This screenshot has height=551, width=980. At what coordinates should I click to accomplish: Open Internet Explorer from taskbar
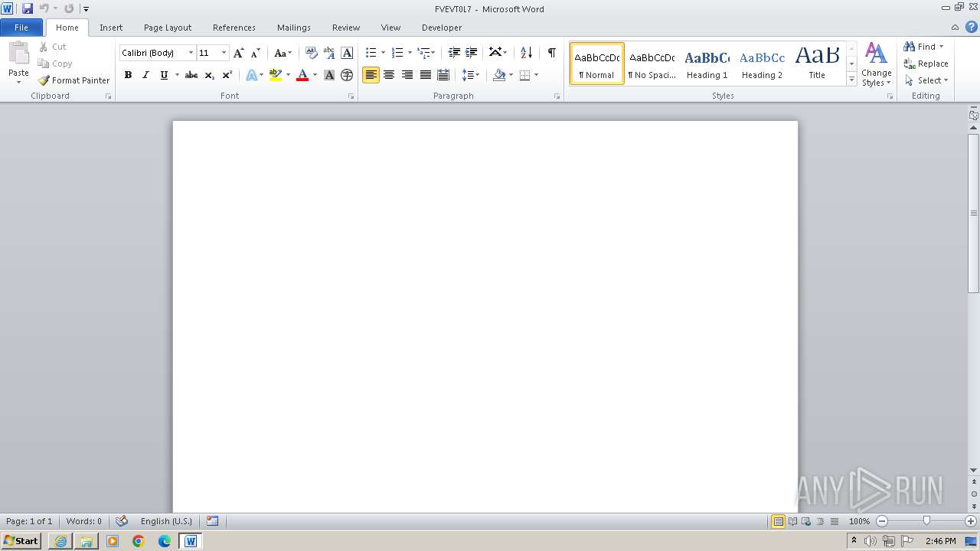[60, 541]
